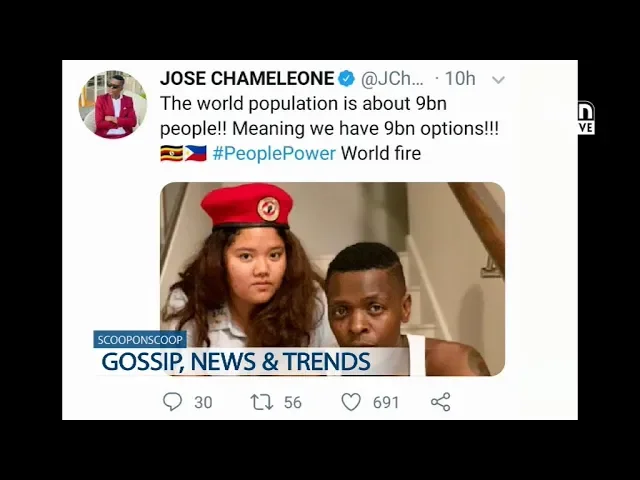The height and width of the screenshot is (480, 640).
Task: Click the JOSE CHAMELEONE display name
Action: [247, 78]
